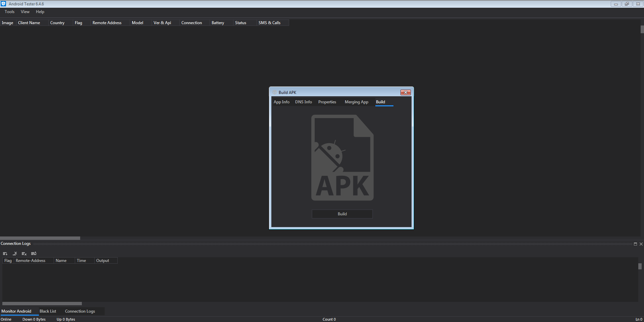Switch to the DNS Info tab
Screen dimensions: 644x322
304,102
